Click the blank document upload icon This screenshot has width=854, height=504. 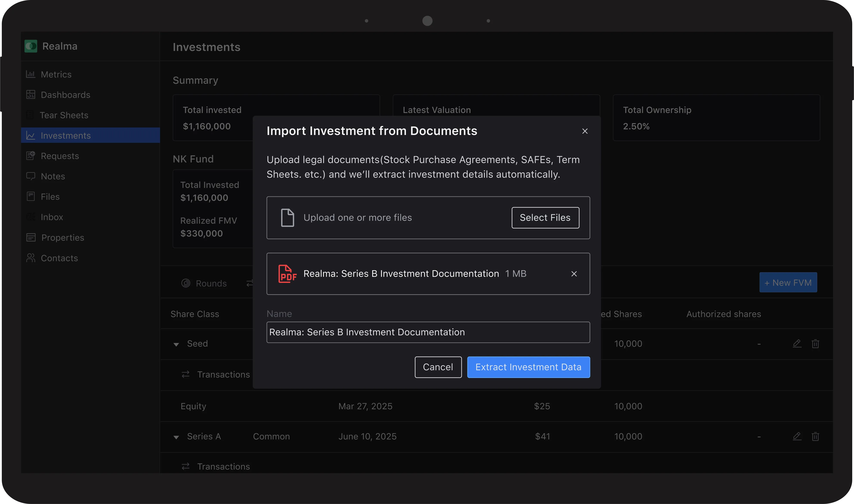(x=287, y=218)
